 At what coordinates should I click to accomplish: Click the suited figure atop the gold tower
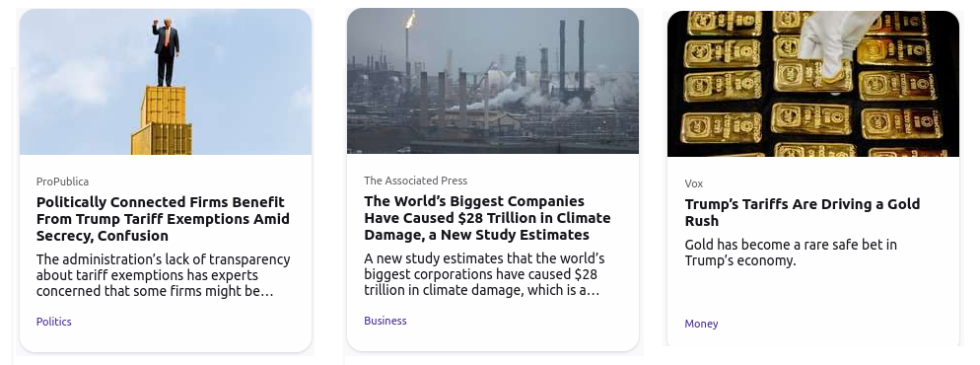tap(166, 52)
